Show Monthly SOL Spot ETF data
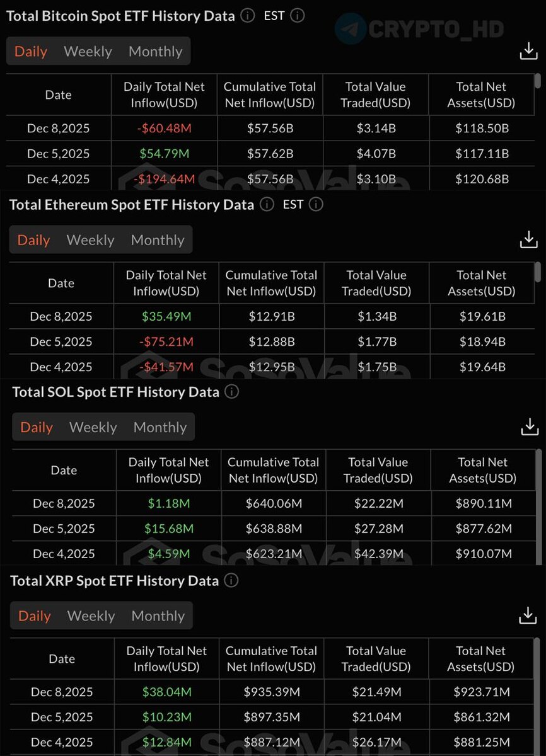 pyautogui.click(x=160, y=427)
